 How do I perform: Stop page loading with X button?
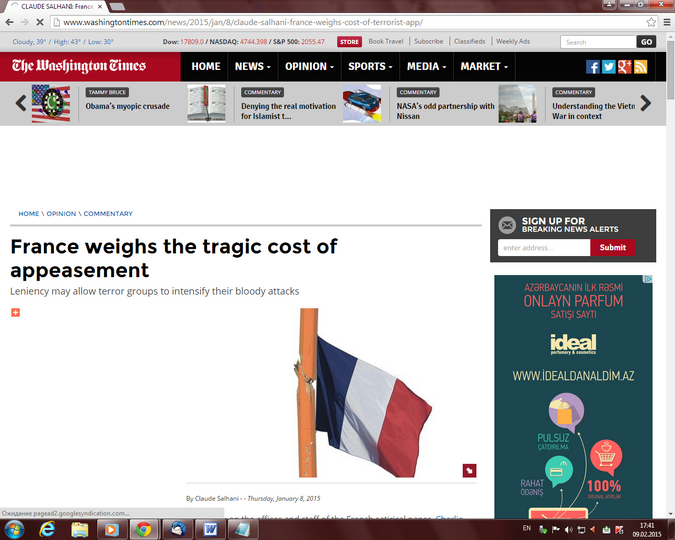click(39, 22)
